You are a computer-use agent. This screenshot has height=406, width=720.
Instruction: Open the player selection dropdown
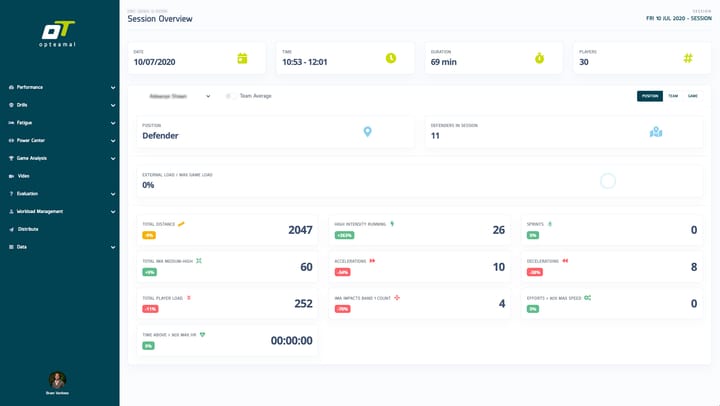[178, 96]
